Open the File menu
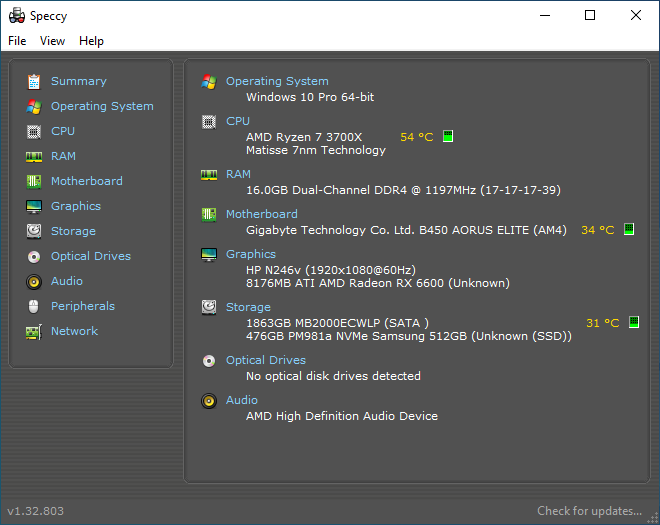This screenshot has height=525, width=660. 17,41
